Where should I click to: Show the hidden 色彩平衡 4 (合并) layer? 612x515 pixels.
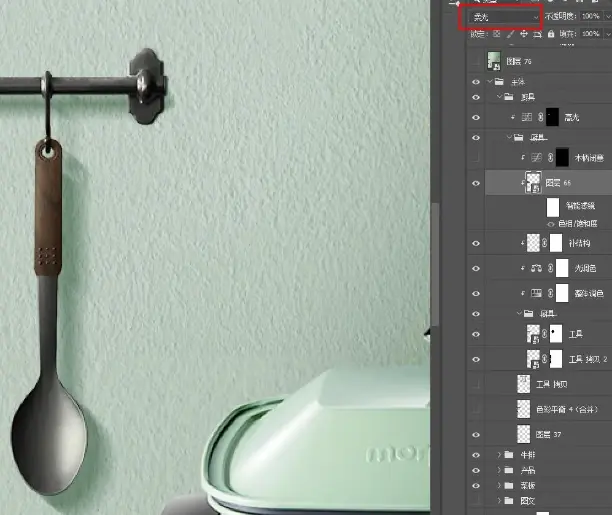476,409
